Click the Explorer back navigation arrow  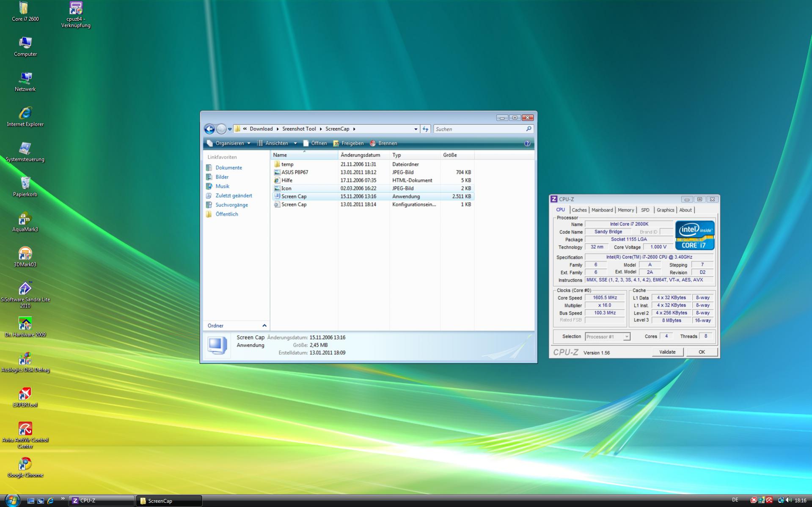[x=209, y=129]
